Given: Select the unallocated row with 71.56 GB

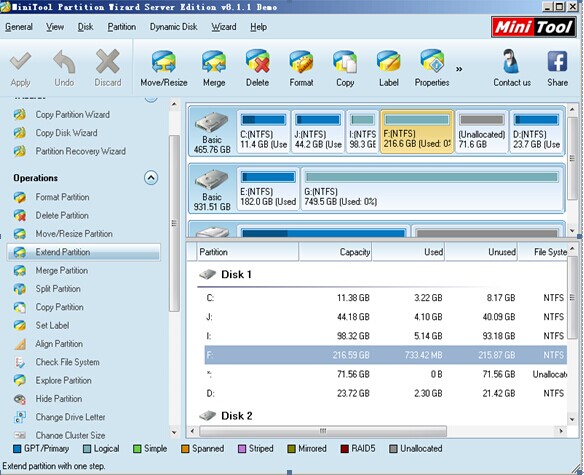Looking at the screenshot, I should click(x=385, y=374).
